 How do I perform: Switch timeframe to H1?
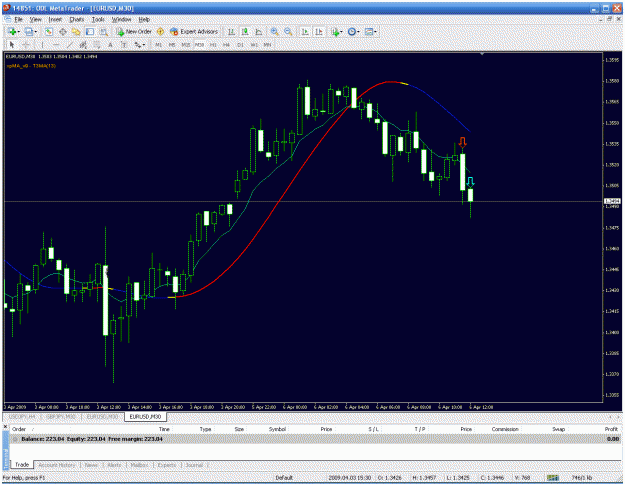point(213,45)
